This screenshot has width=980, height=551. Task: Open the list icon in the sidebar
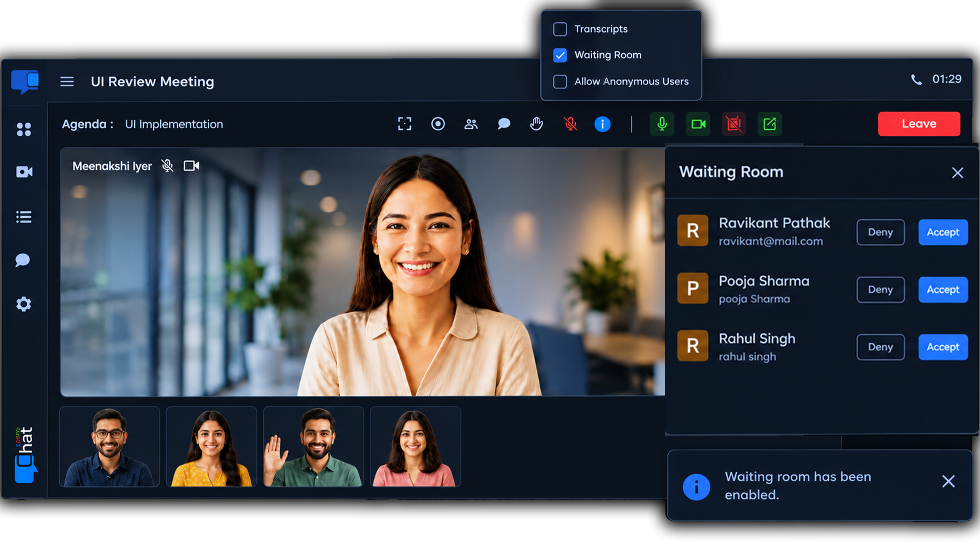click(24, 217)
